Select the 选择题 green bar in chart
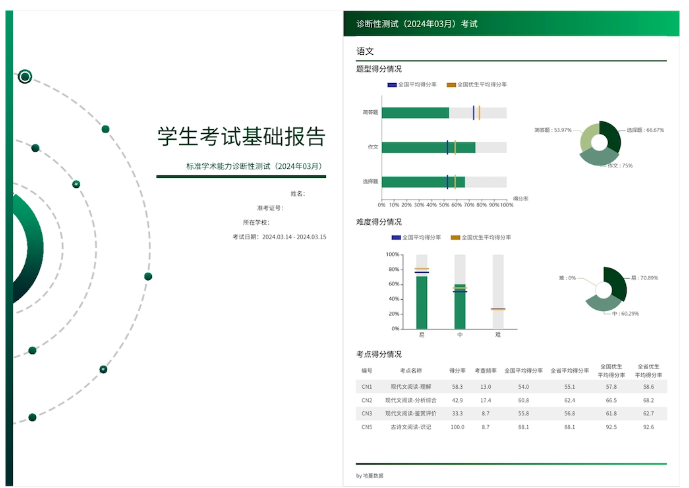Image resolution: width=689 pixels, height=488 pixels. point(423,182)
